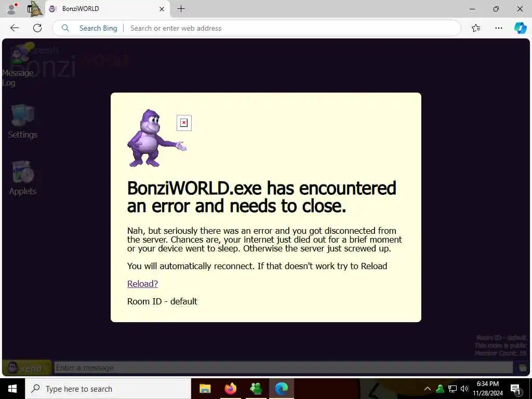
Task: Click the Room ID - default text in dialog
Action: (x=162, y=301)
